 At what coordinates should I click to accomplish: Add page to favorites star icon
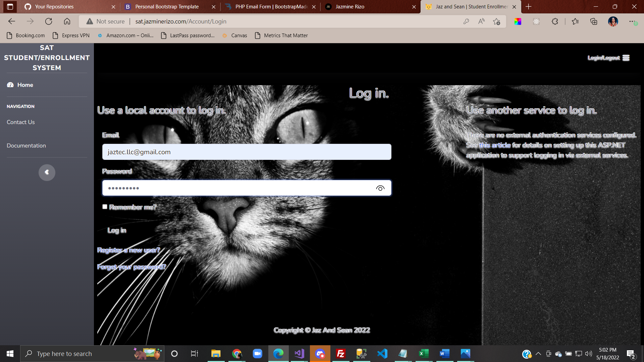tap(496, 21)
